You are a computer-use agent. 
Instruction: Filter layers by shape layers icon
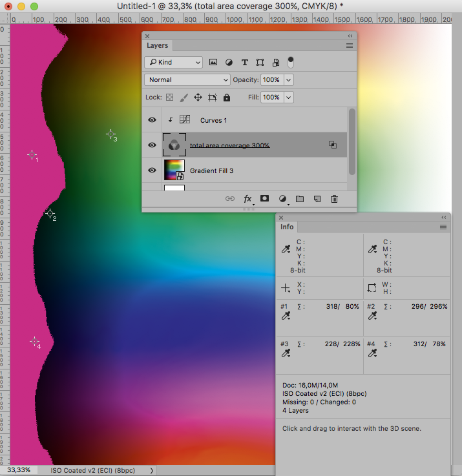pos(260,62)
